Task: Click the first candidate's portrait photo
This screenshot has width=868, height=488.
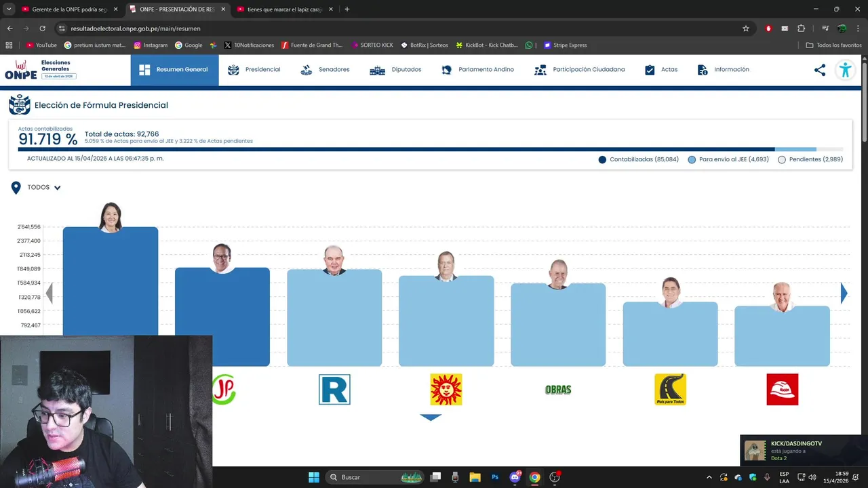Action: click(x=111, y=217)
